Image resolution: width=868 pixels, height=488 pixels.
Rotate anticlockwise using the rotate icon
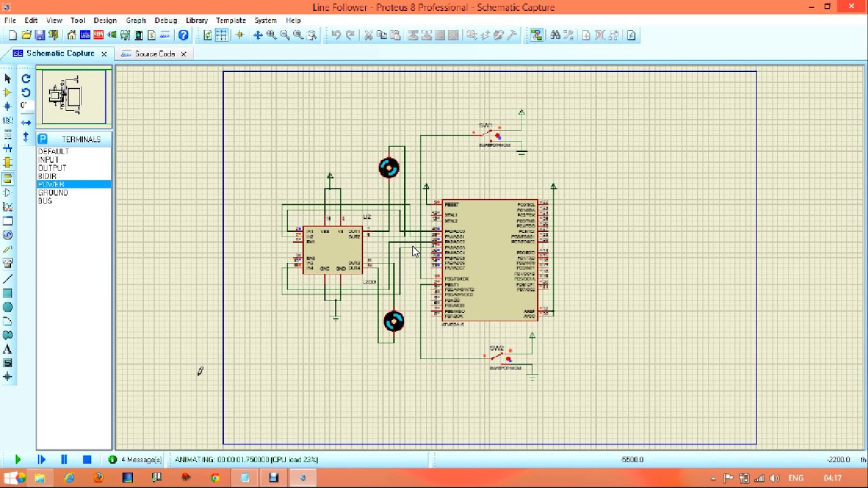click(26, 93)
